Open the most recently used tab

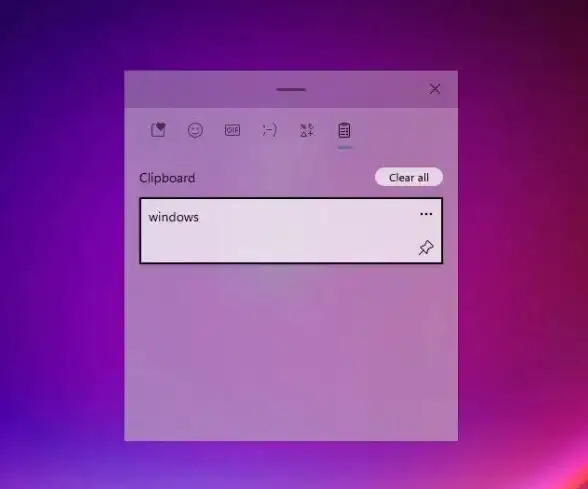coord(158,130)
